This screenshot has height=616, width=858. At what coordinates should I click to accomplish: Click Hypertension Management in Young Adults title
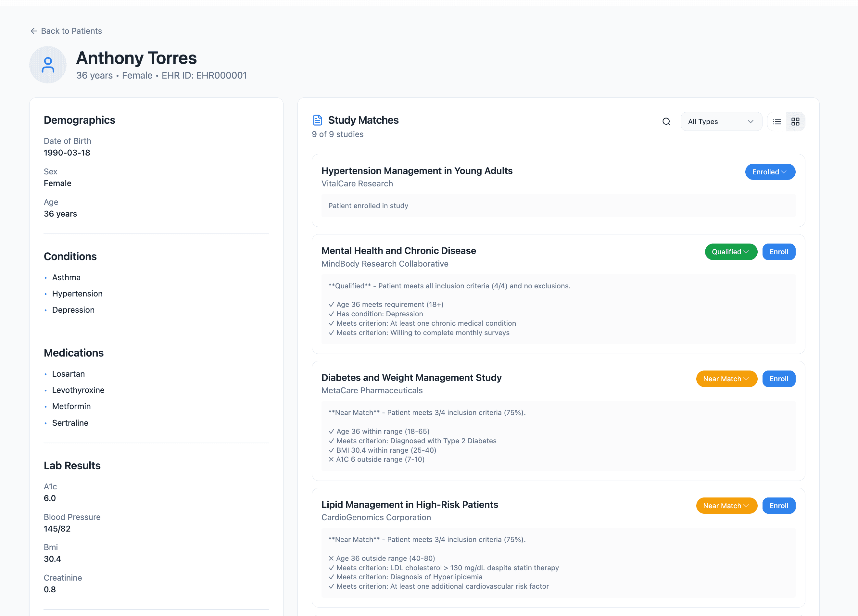click(417, 171)
